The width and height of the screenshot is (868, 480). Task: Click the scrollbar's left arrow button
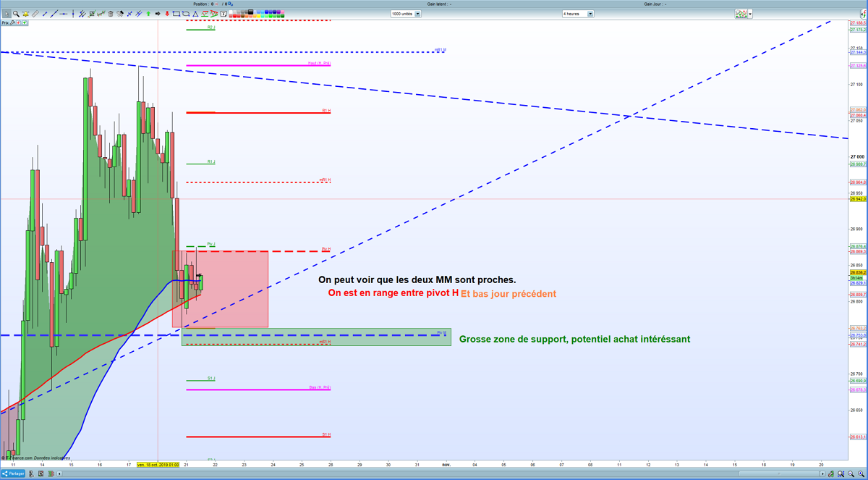tap(59, 473)
